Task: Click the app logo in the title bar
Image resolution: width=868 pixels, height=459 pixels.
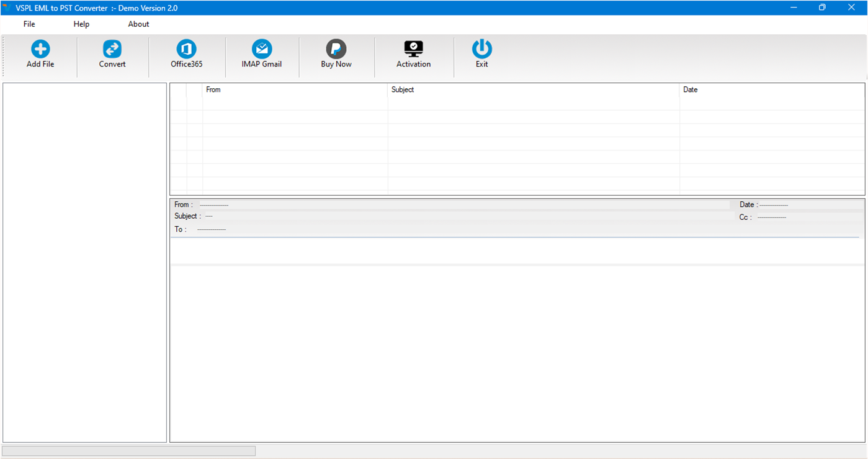Action: point(7,7)
